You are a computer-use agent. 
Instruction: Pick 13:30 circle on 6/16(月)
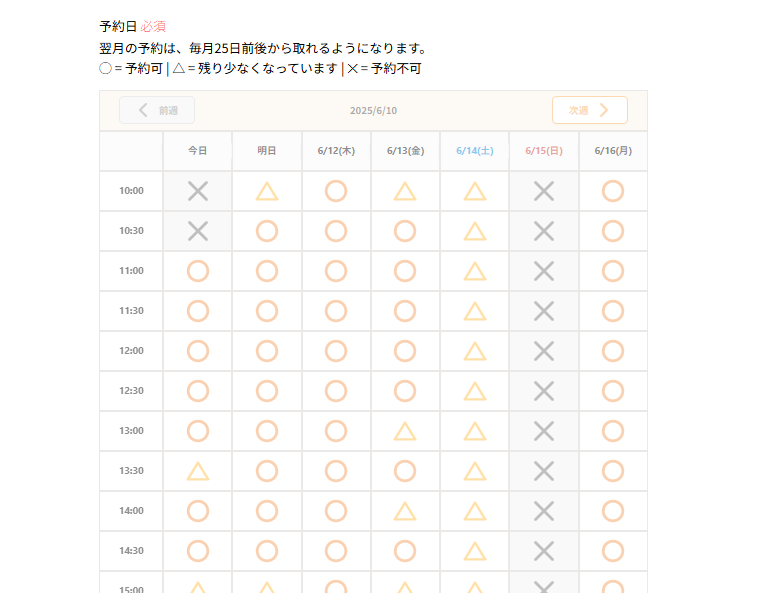613,471
